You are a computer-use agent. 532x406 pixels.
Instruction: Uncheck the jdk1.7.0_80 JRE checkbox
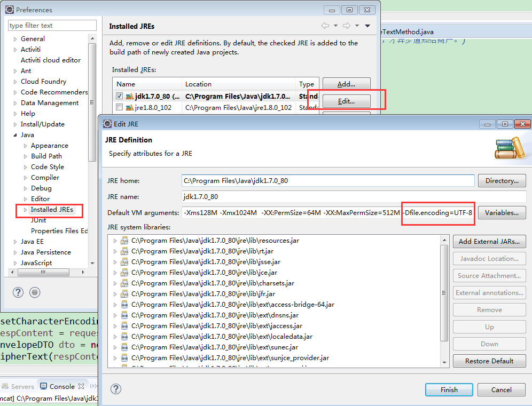pyautogui.click(x=119, y=96)
